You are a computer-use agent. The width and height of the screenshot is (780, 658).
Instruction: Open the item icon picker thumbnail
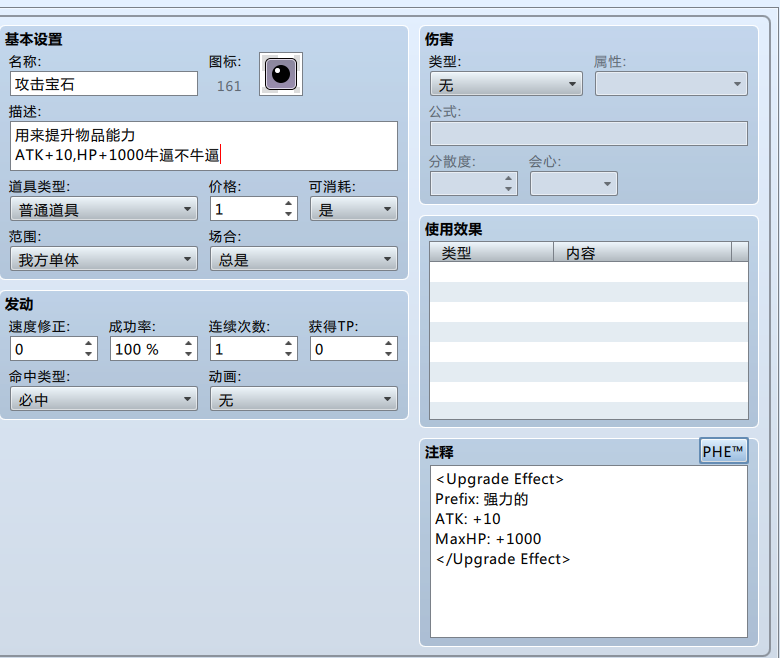[x=281, y=74]
